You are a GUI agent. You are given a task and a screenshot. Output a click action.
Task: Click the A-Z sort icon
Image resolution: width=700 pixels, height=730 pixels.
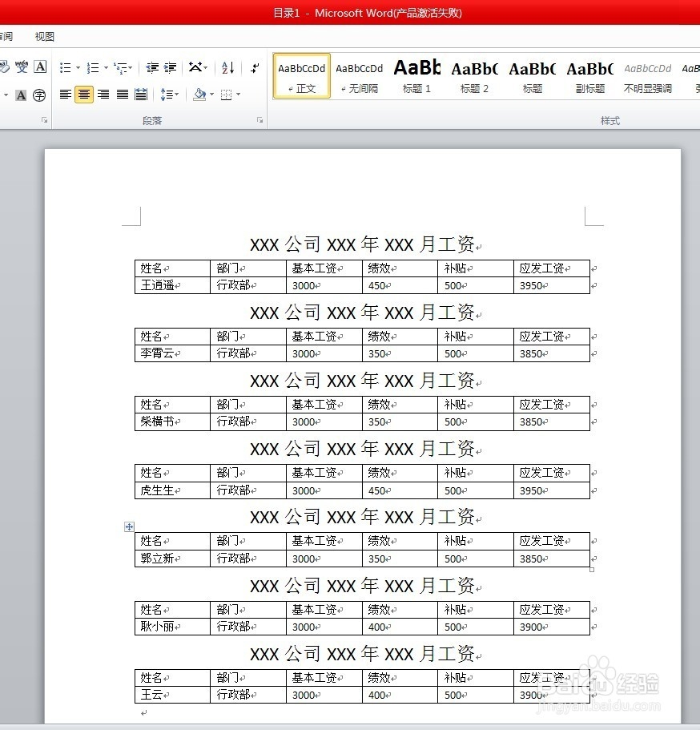[228, 68]
